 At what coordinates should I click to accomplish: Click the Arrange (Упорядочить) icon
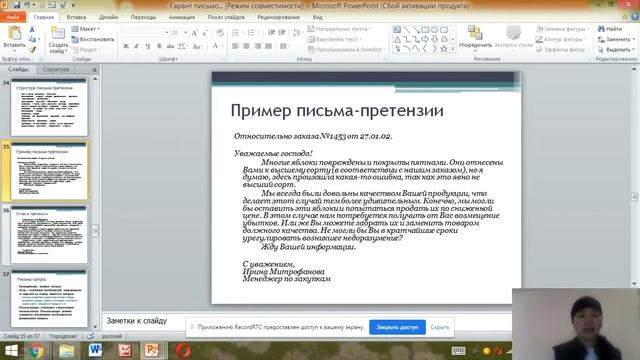[x=475, y=33]
